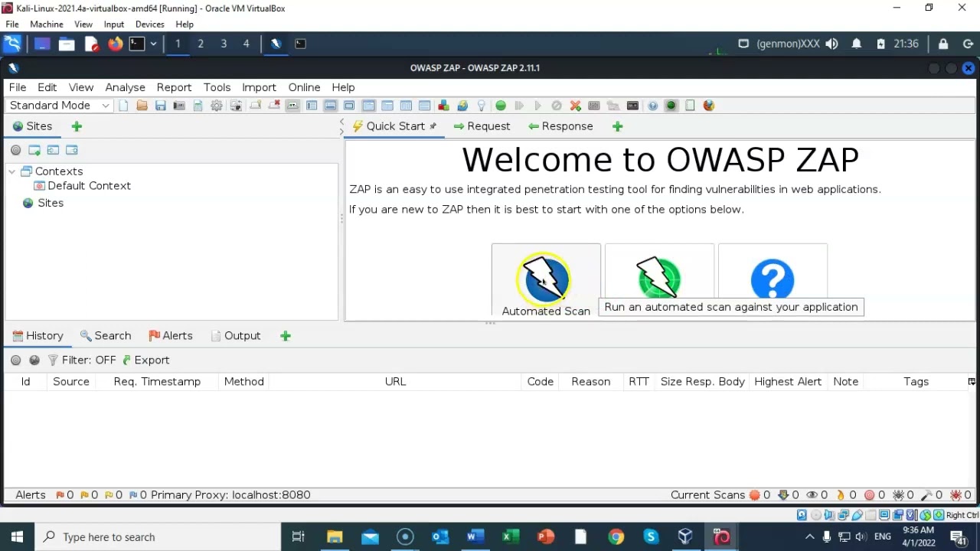The image size is (980, 551).
Task: Open Chrome from the Windows taskbar
Action: pos(616,537)
